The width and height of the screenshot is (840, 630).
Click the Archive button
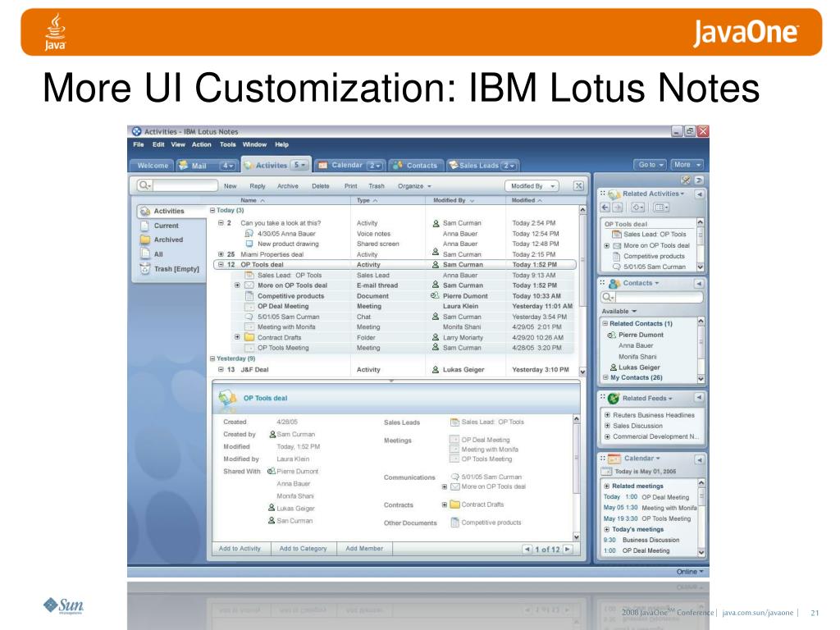[x=288, y=186]
